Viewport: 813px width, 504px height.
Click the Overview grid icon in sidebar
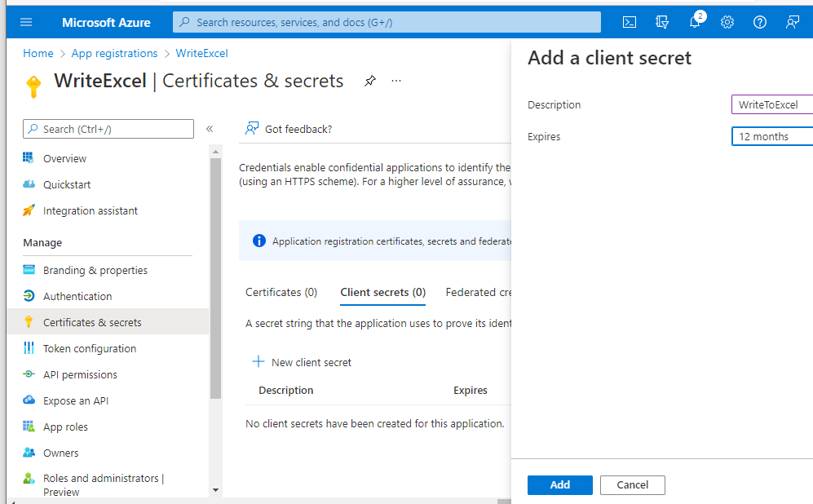pos(29,157)
